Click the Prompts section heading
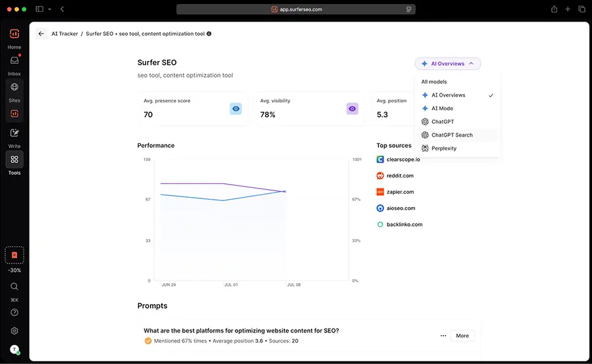 [152, 306]
